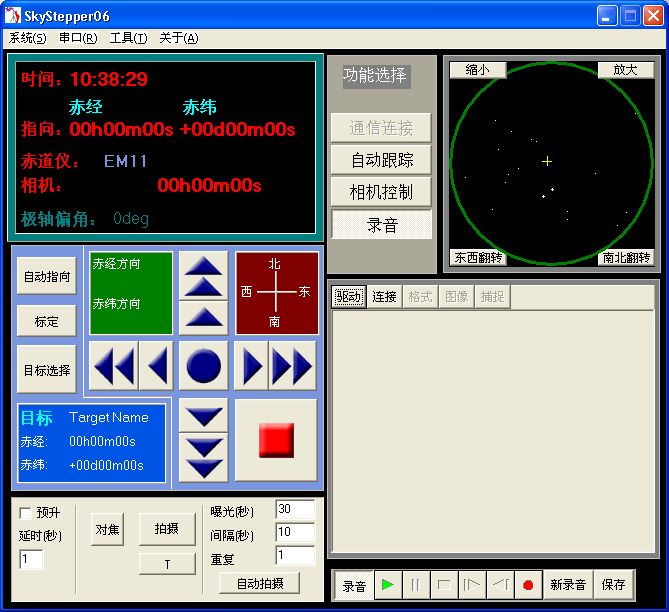
Task: Click the 对焦 focus button
Action: [107, 529]
